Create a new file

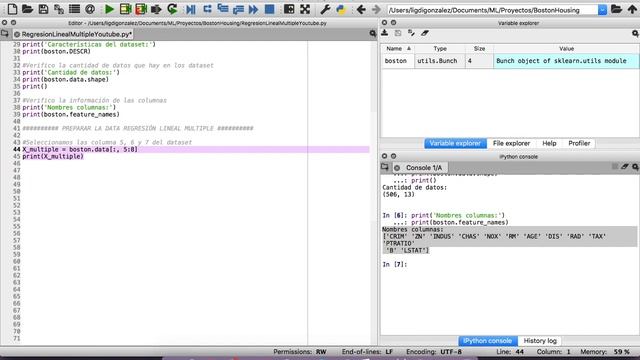(x=12, y=9)
